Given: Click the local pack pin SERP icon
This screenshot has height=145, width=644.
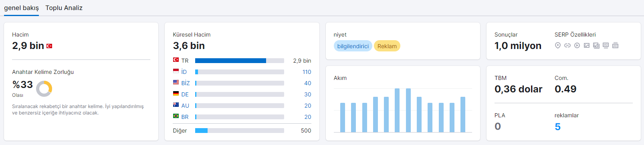Looking at the screenshot, I should click(x=557, y=45).
